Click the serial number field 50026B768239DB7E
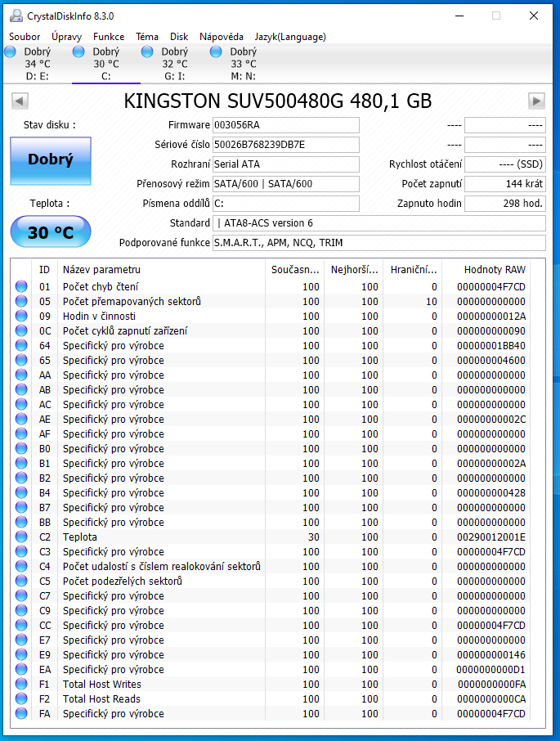Viewport: 560px width, 741px height. [x=285, y=145]
